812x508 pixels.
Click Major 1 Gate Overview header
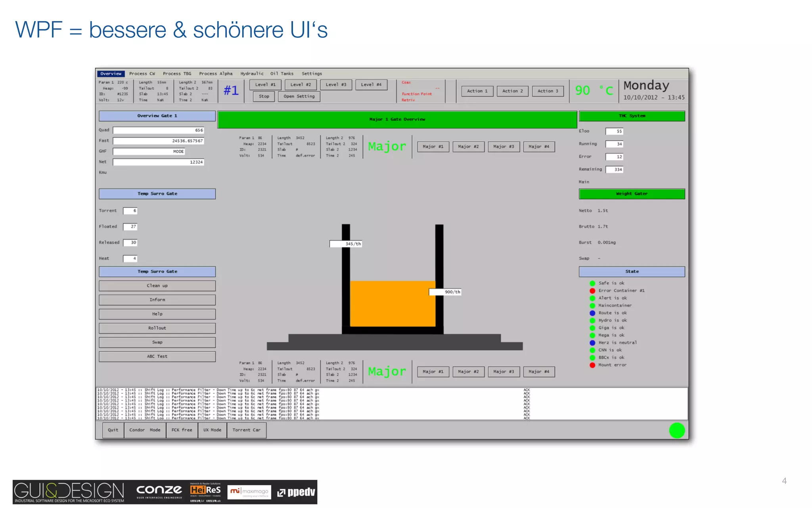click(x=397, y=119)
